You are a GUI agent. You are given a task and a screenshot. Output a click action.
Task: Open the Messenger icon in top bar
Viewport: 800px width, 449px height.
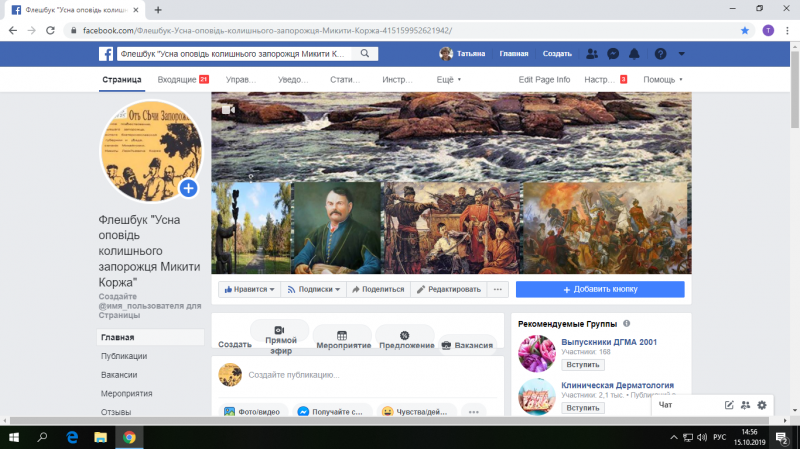(x=613, y=54)
